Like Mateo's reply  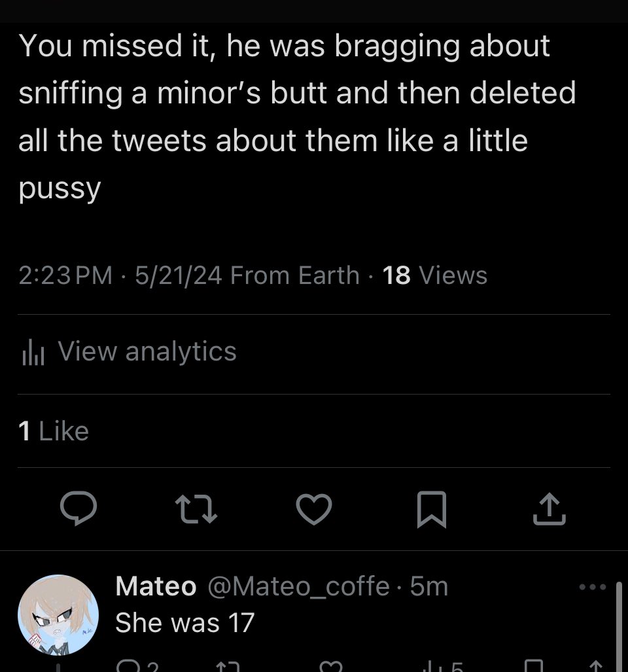point(330,666)
